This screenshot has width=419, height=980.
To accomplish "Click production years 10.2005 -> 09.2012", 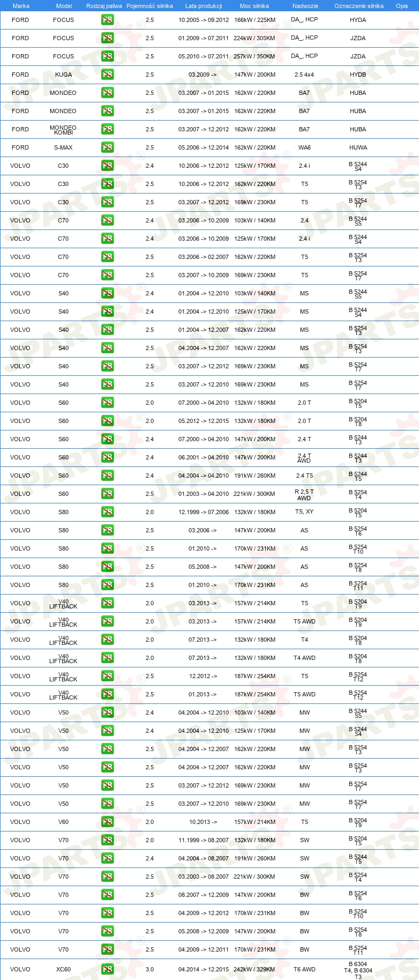I will pos(204,20).
